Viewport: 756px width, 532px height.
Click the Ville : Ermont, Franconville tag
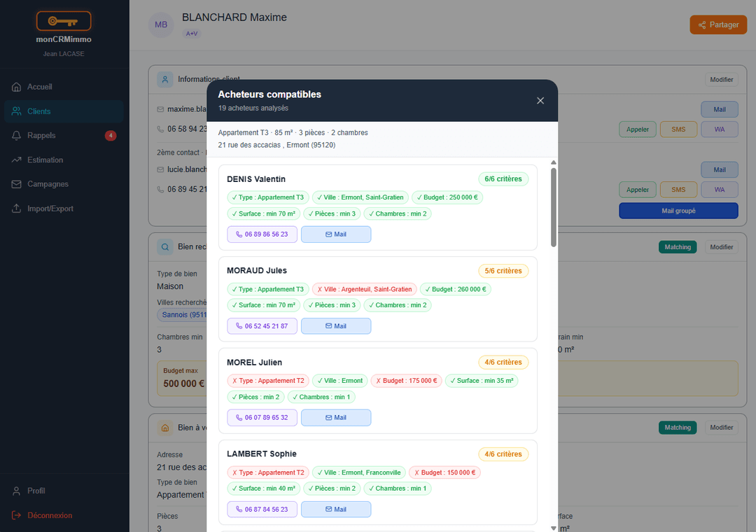click(358, 472)
